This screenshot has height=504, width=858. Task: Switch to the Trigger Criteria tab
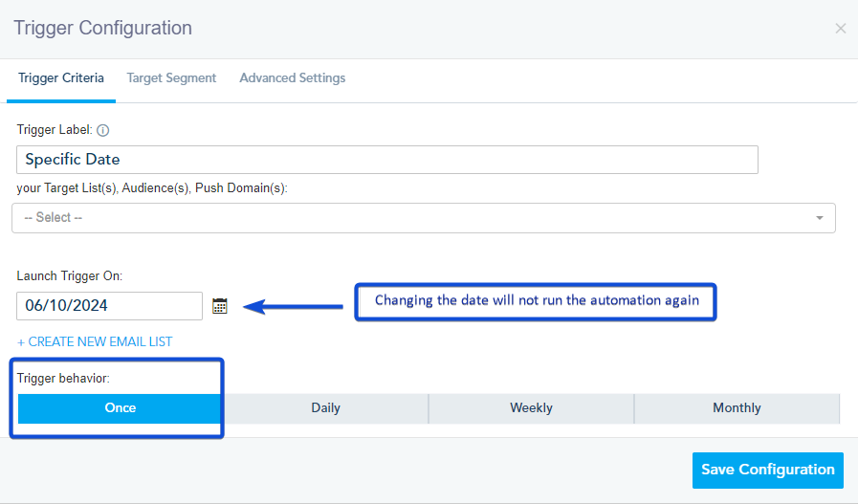point(61,78)
